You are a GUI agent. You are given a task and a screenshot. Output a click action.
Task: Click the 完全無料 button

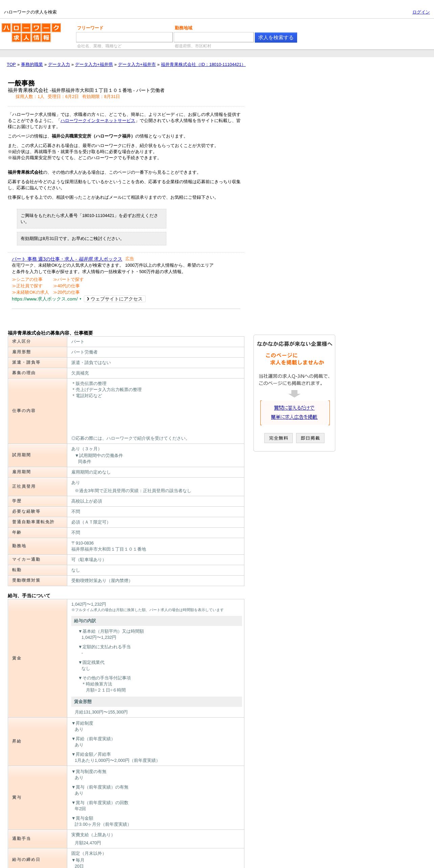coord(279,438)
